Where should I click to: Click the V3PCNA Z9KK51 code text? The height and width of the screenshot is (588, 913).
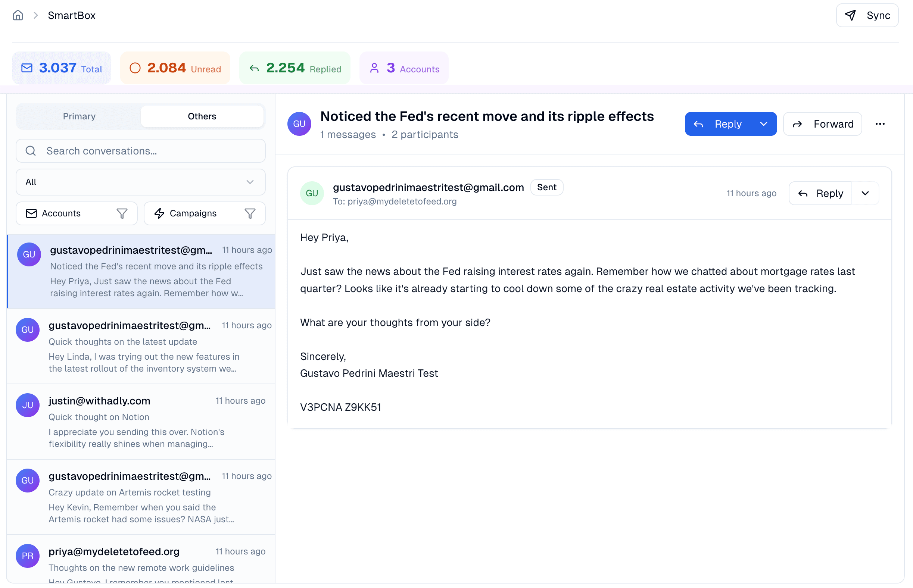click(340, 407)
